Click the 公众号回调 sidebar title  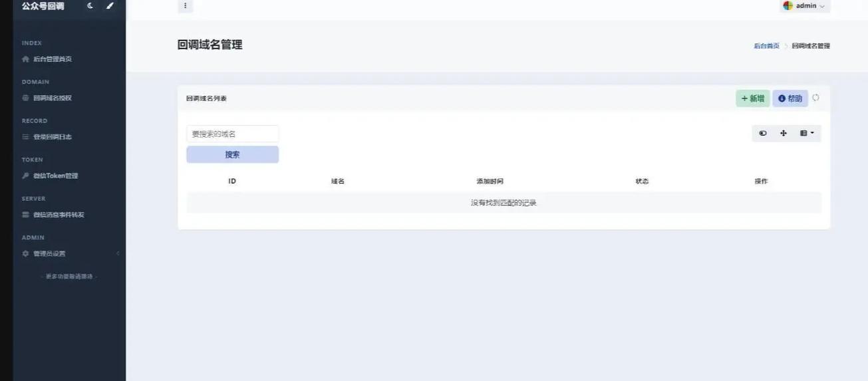pyautogui.click(x=43, y=6)
